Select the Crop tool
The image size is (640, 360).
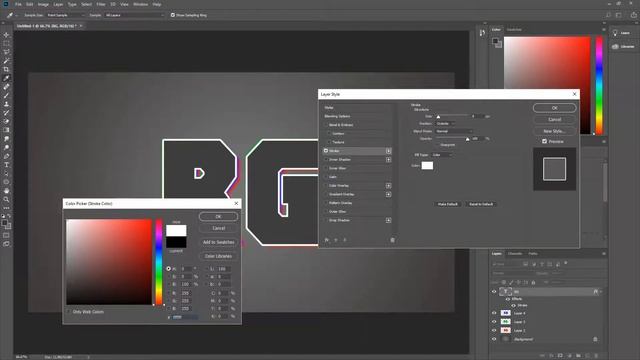tap(7, 69)
